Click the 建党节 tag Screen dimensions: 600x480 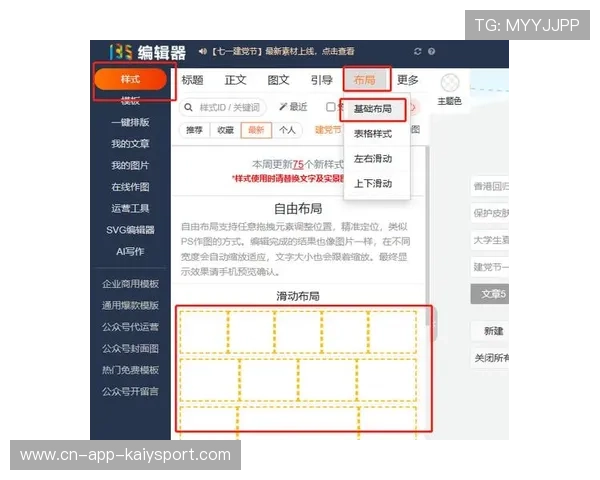pos(328,130)
